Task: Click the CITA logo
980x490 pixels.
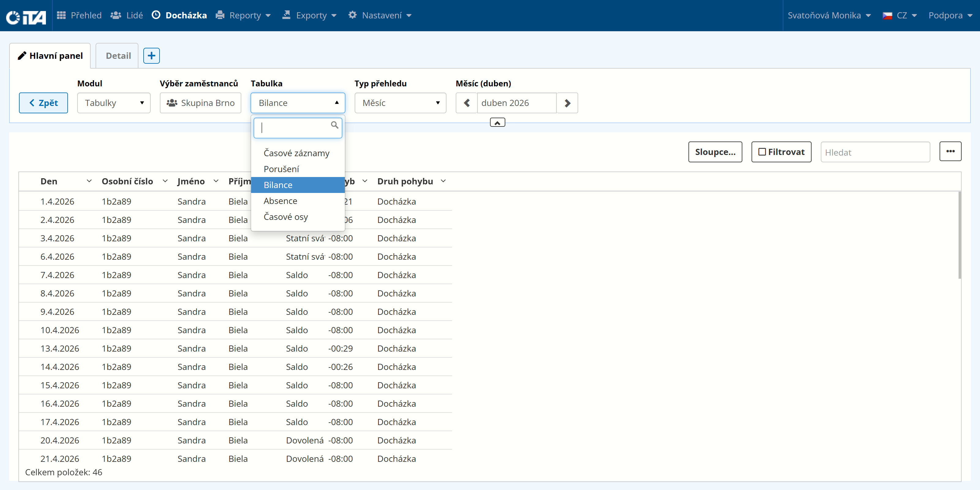Action: point(26,17)
